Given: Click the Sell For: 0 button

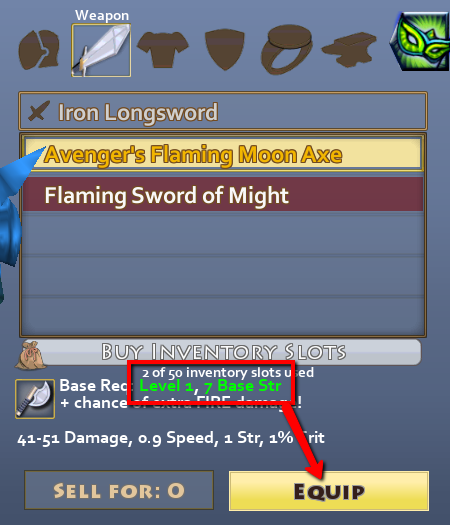Looking at the screenshot, I should click(x=119, y=490).
